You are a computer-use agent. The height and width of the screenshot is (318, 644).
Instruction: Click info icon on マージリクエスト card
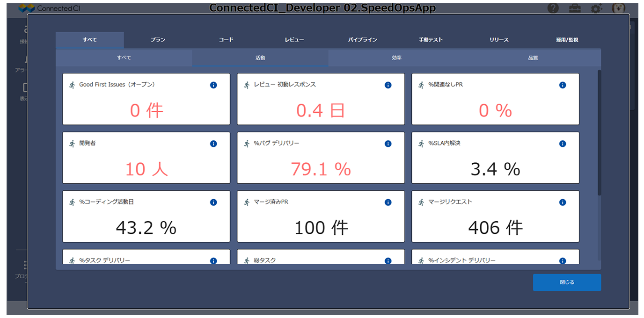[x=563, y=202]
